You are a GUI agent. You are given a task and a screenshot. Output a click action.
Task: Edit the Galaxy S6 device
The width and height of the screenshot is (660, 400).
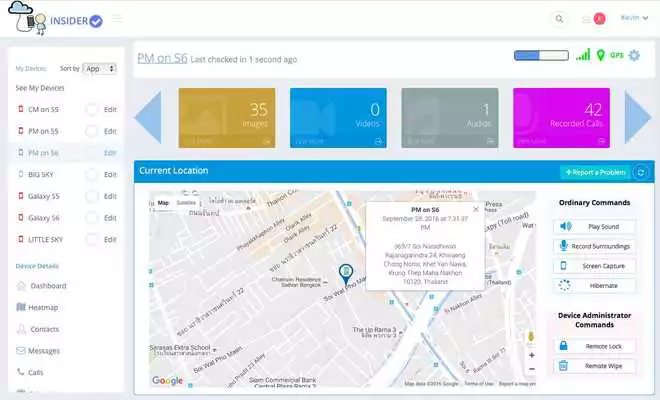tap(110, 218)
